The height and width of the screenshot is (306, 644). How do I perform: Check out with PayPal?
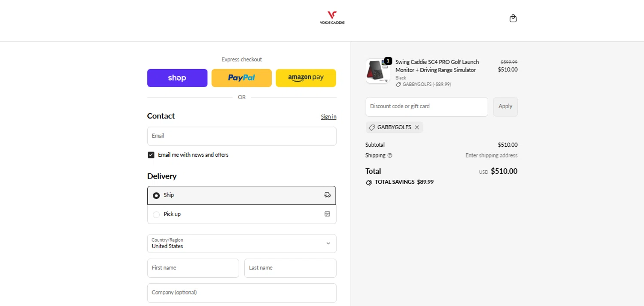click(x=242, y=78)
